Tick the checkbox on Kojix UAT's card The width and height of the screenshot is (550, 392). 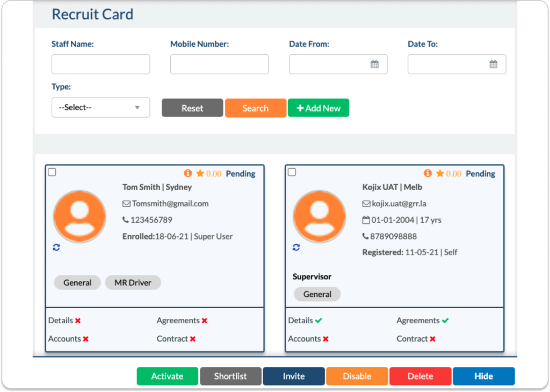(x=292, y=172)
